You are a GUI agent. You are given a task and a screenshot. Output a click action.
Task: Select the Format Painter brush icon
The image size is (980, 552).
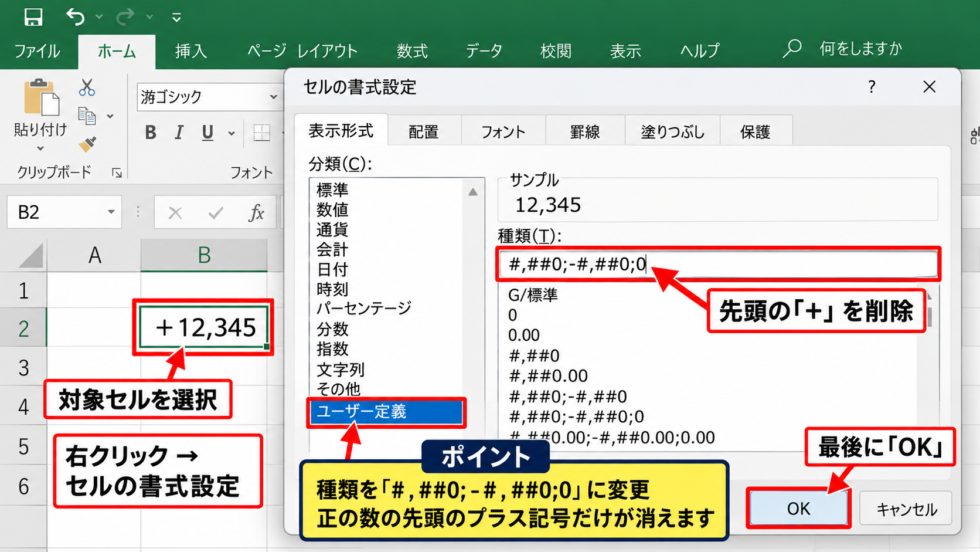click(87, 144)
